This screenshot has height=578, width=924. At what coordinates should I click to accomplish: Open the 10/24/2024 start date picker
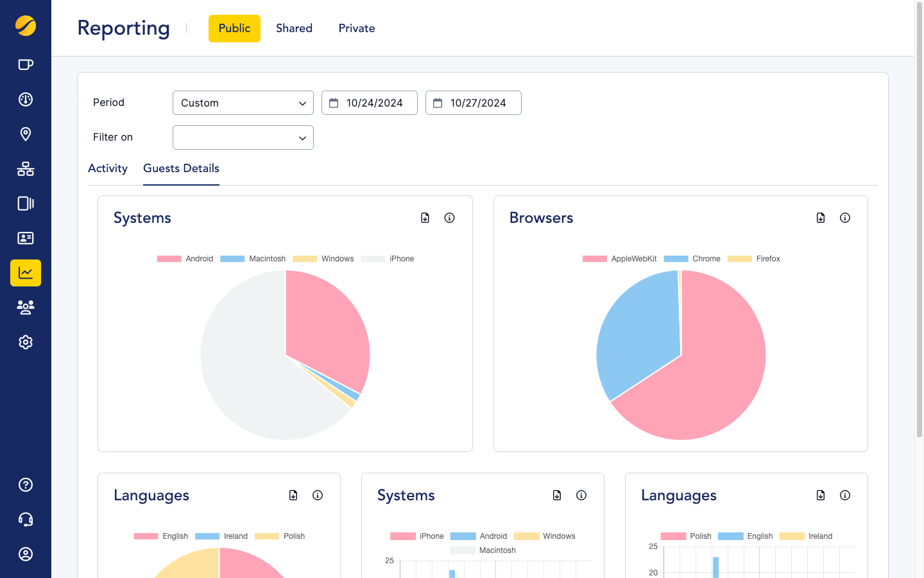point(369,103)
